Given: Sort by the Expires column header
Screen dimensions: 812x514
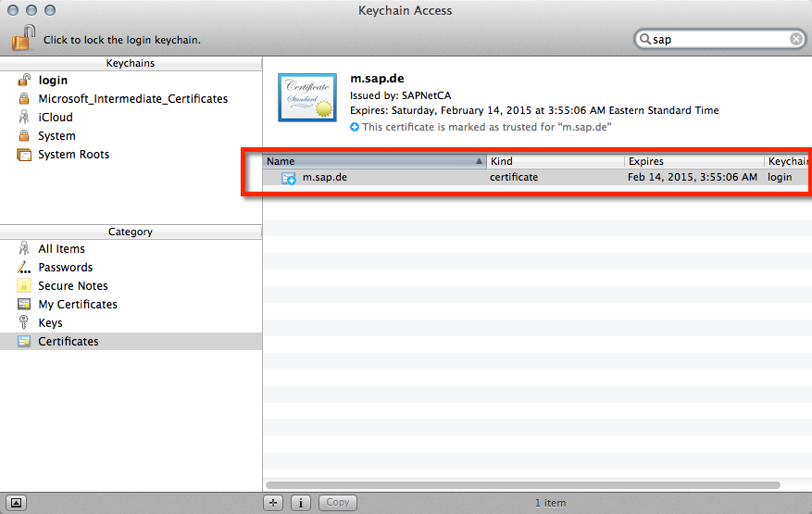Looking at the screenshot, I should point(694,161).
